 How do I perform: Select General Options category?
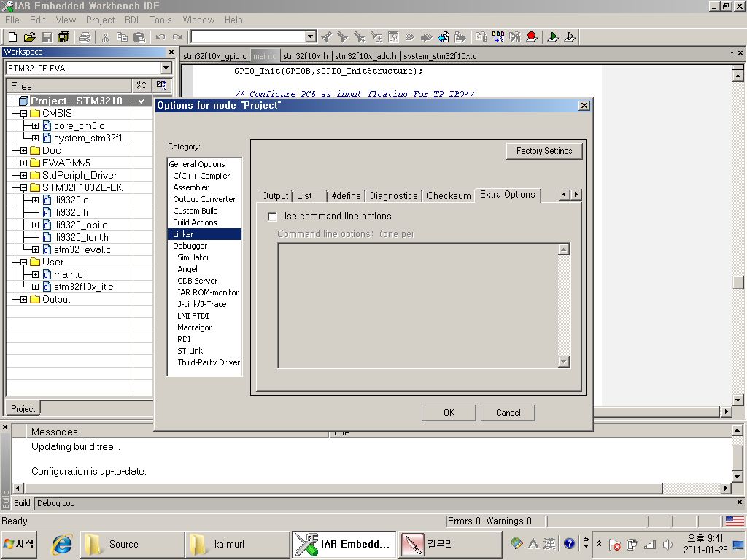click(197, 164)
